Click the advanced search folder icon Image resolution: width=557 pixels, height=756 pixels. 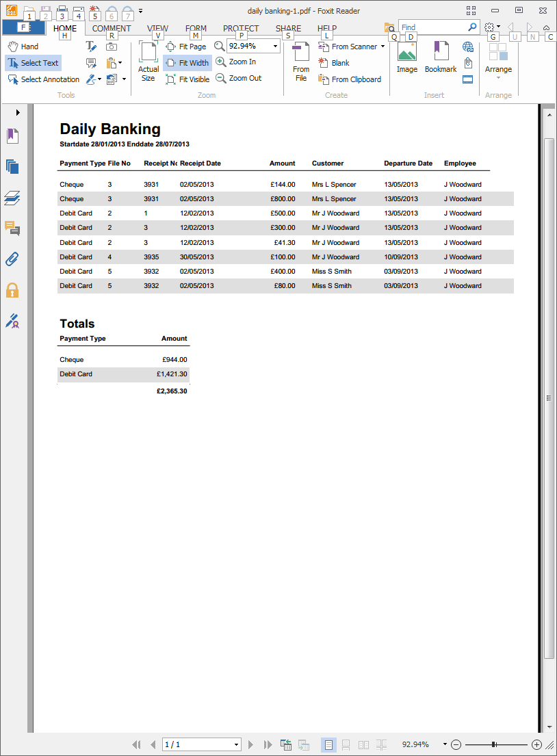tap(389, 27)
